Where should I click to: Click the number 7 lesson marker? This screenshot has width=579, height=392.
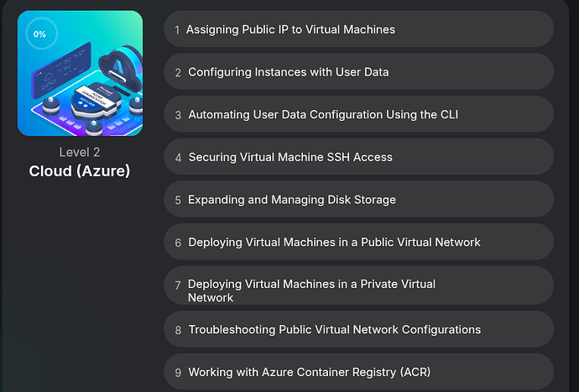(178, 285)
